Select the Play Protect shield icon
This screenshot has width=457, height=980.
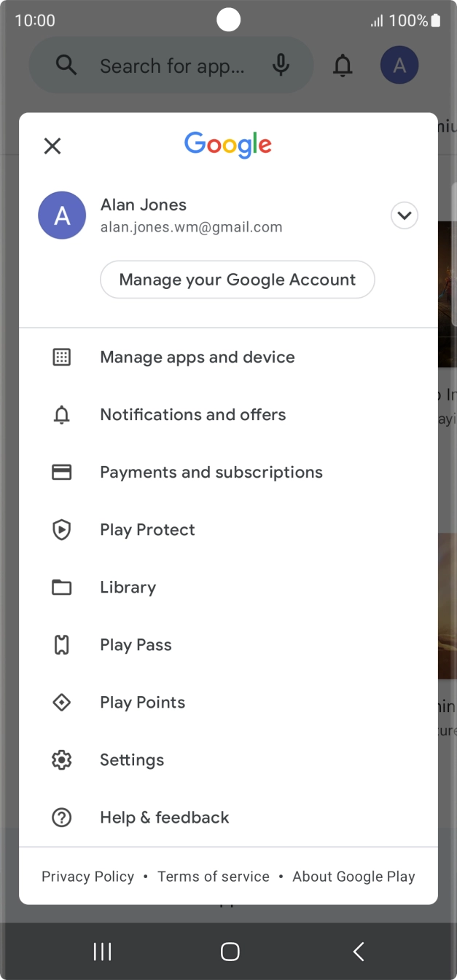[x=62, y=530]
